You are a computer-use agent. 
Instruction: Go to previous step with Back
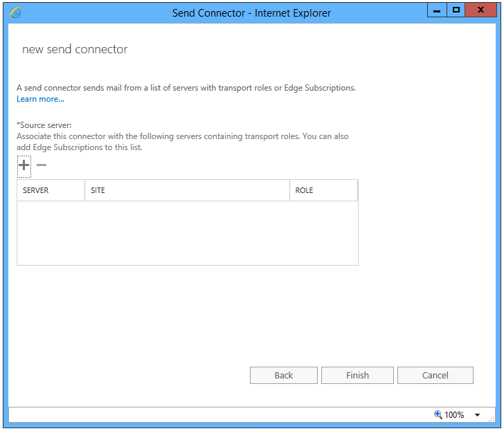click(x=284, y=375)
